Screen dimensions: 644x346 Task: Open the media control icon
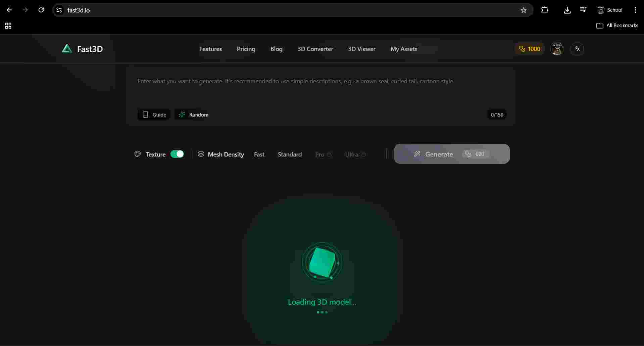coord(583,10)
